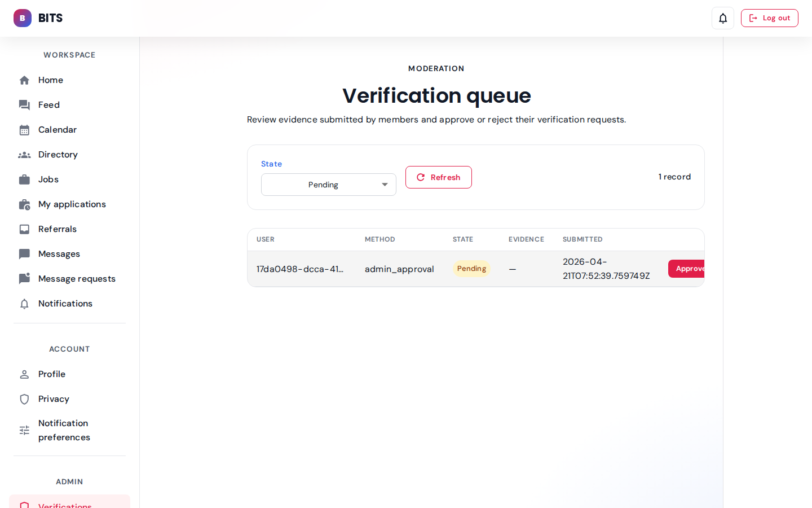Click the Directory people icon
Image resolution: width=812 pixels, height=508 pixels.
[24, 155]
